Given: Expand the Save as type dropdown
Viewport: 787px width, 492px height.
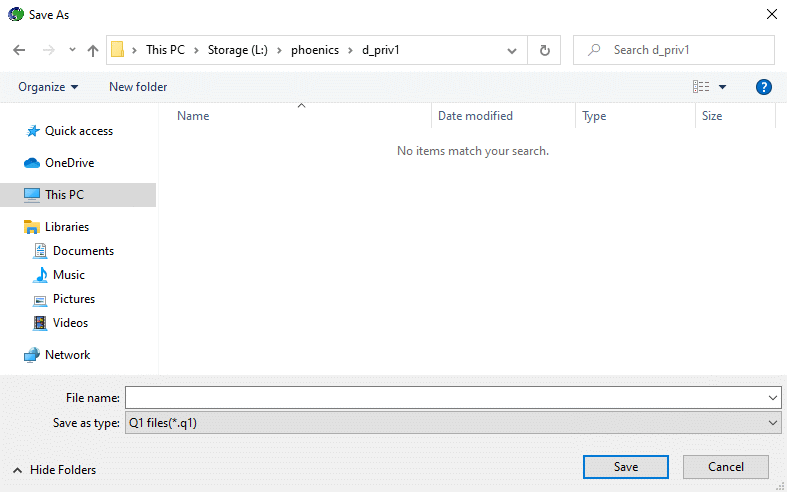Looking at the screenshot, I should coord(773,423).
